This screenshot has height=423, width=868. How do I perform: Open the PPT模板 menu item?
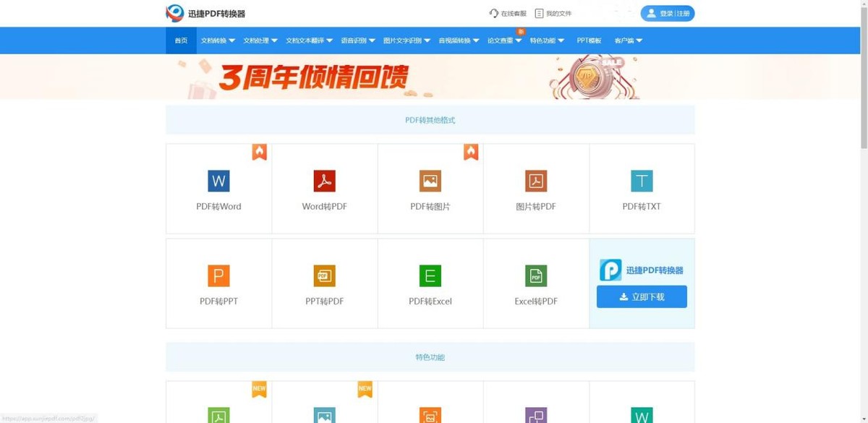tap(589, 40)
